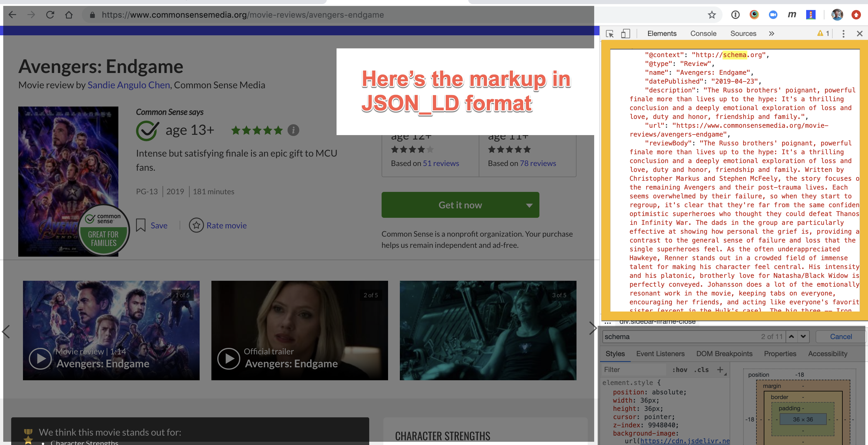The width and height of the screenshot is (868, 445).
Task: Click the lock icon in address bar
Action: tap(92, 15)
